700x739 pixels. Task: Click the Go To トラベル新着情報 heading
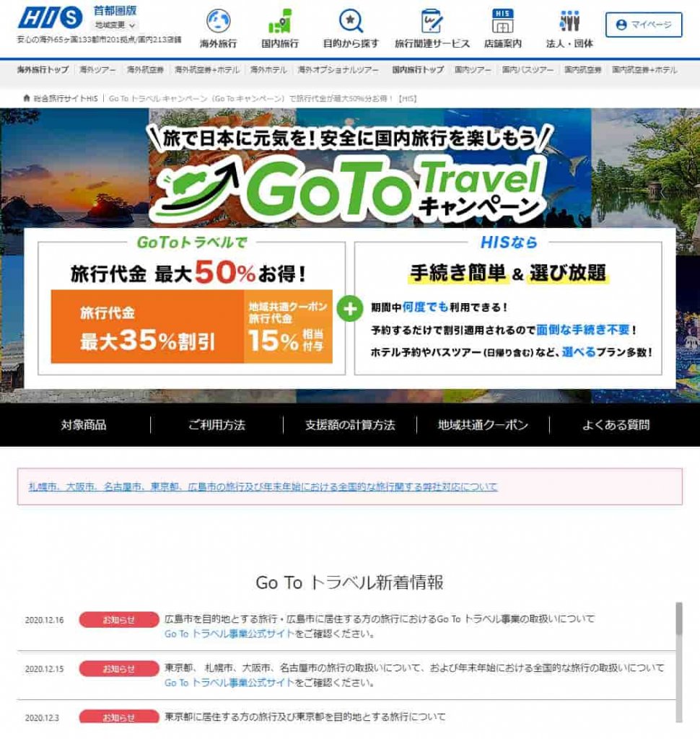tap(350, 582)
